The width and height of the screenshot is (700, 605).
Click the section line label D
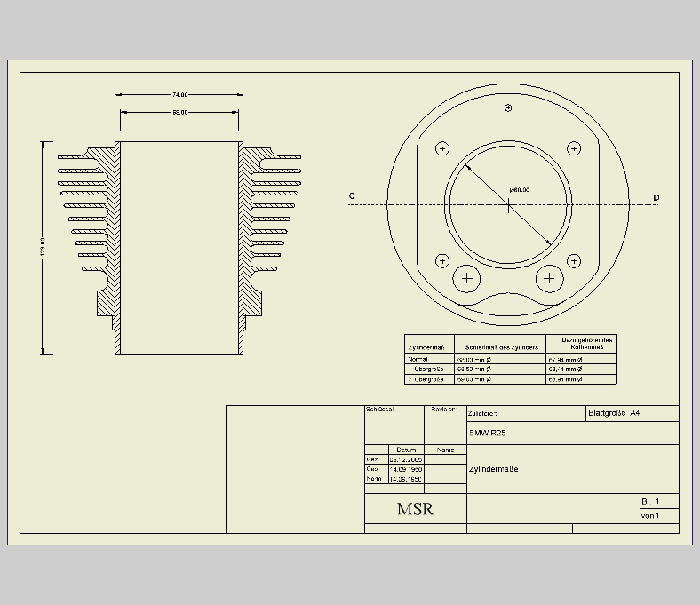point(656,197)
